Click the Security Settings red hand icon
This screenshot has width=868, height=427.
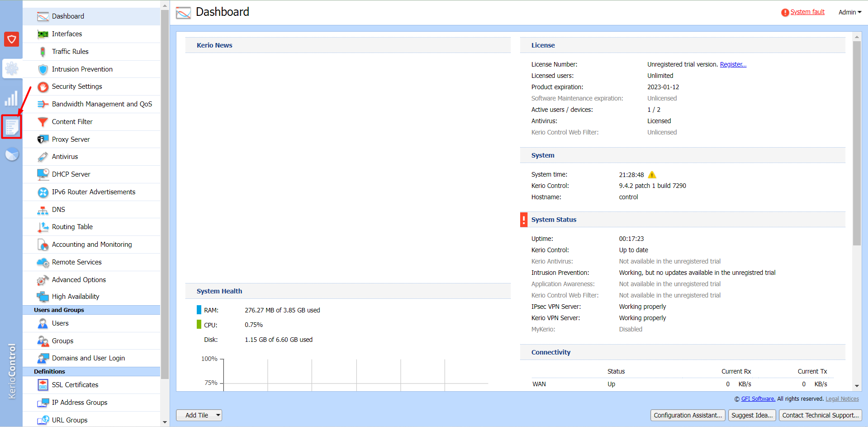[43, 86]
